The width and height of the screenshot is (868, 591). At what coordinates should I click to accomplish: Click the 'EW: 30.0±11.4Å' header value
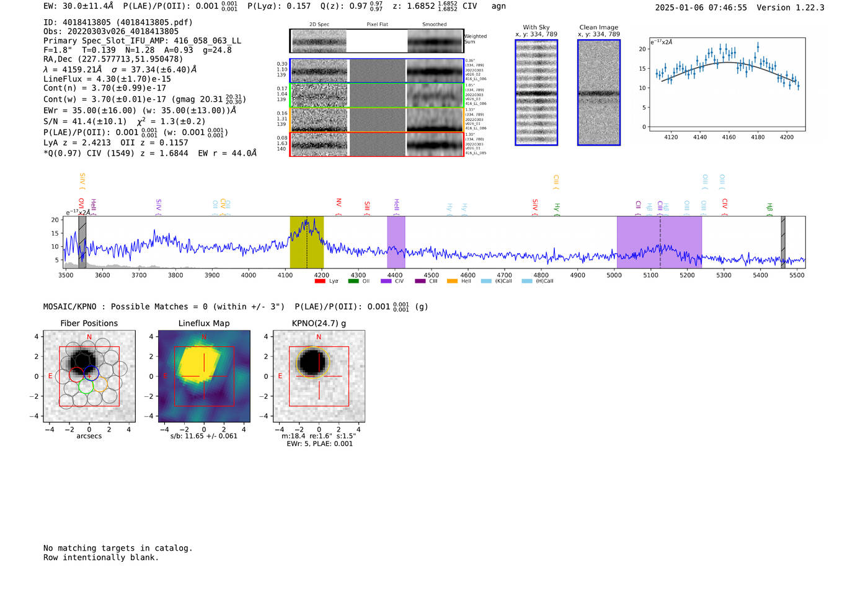pyautogui.click(x=78, y=6)
